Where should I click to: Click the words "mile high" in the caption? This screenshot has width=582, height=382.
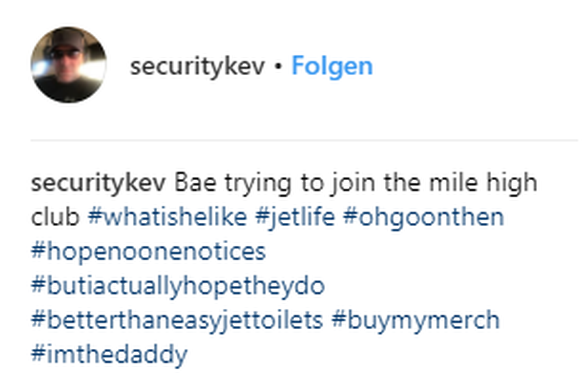pyautogui.click(x=483, y=183)
